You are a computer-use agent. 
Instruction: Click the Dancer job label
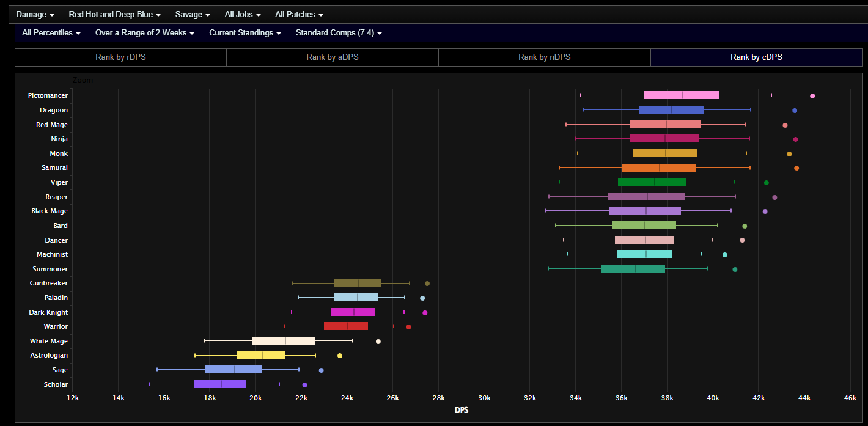click(56, 240)
